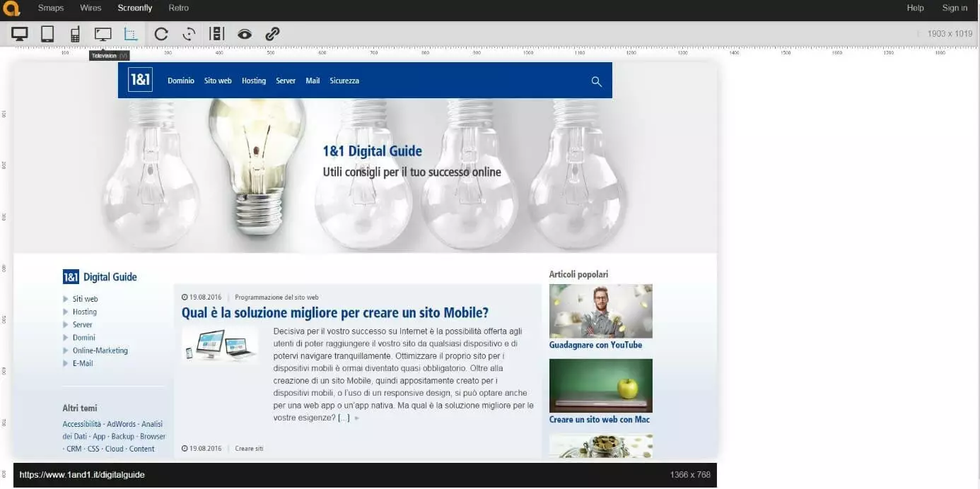Click the eye icon in the toolbar
The width and height of the screenshot is (980, 489).
click(x=245, y=34)
